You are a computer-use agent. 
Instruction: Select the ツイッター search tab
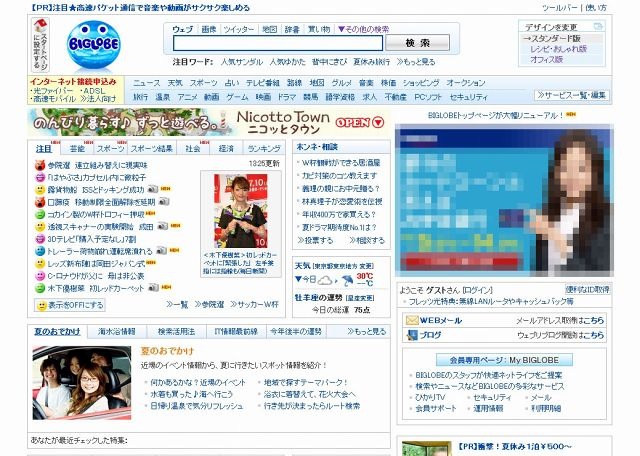[x=239, y=29]
